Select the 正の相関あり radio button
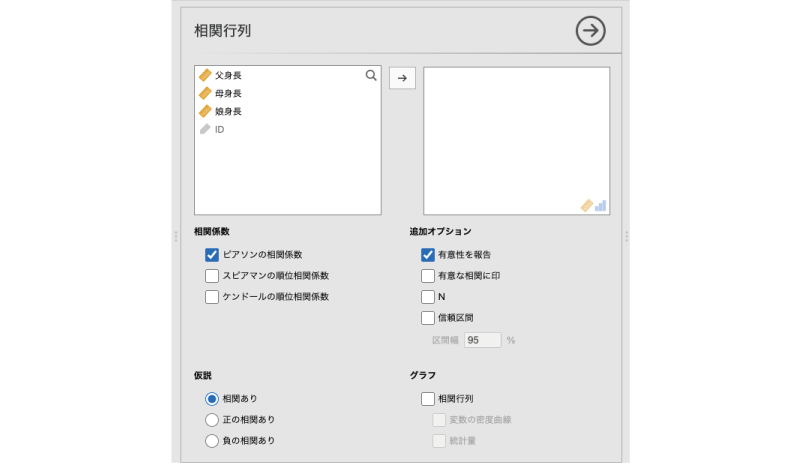800x467 pixels. [212, 420]
